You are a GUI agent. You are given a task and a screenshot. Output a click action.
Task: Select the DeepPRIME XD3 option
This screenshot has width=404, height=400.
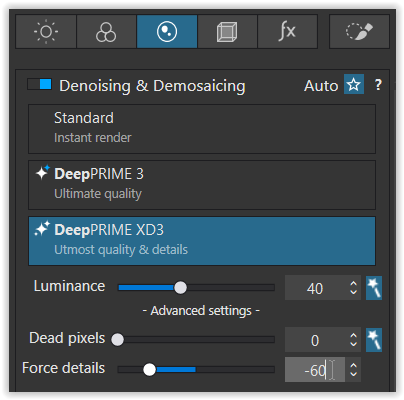coord(202,241)
